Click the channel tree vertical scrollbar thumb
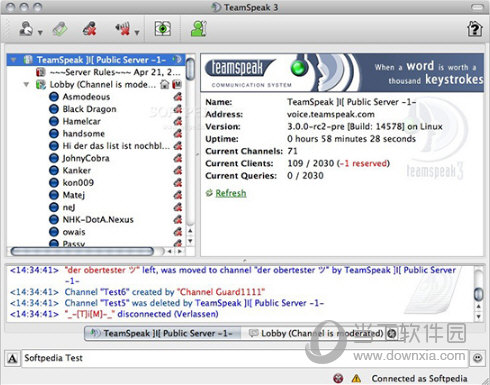 (x=190, y=69)
